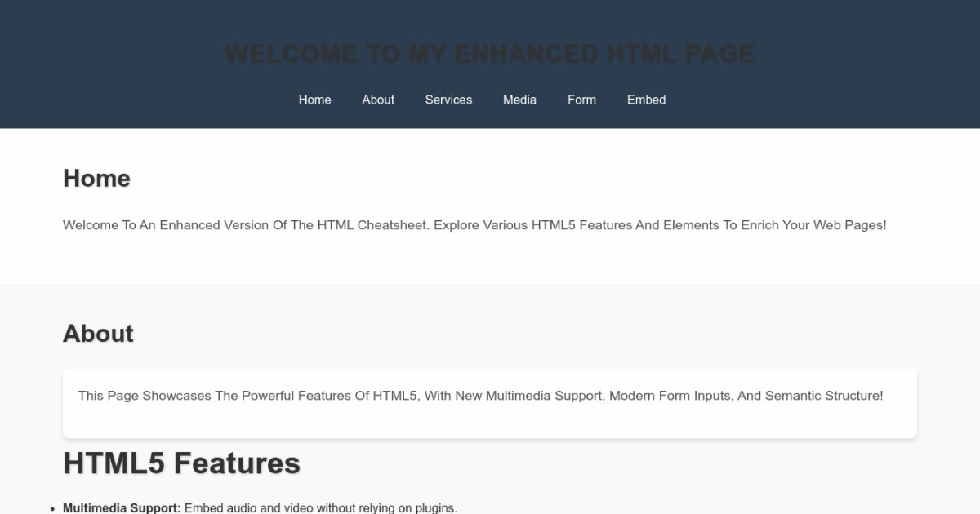Click the About section heading
The height and width of the screenshot is (514, 980).
point(98,334)
